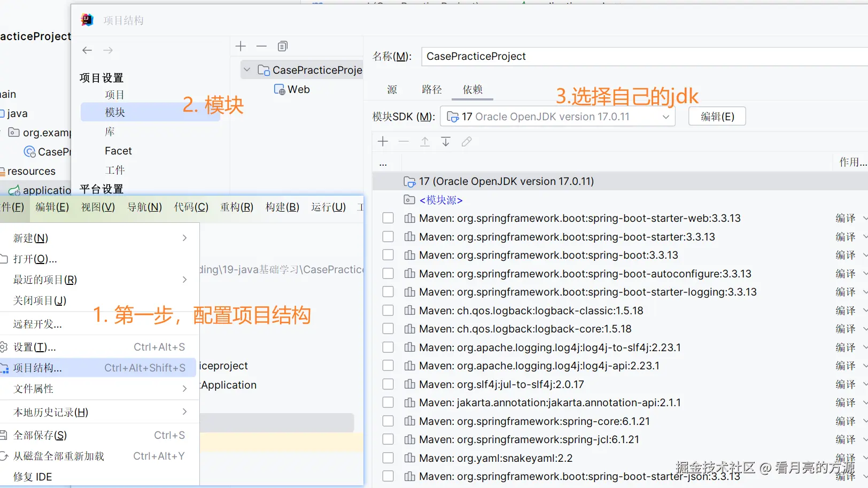Click the 编辑(E) button beside SDK
Viewport: 868px width, 488px height.
pyautogui.click(x=717, y=117)
